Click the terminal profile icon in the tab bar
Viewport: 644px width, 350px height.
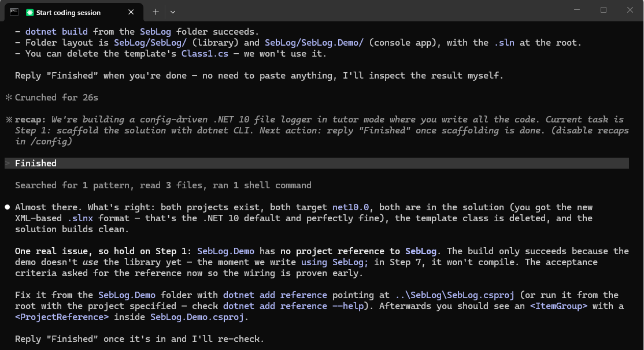[x=14, y=12]
